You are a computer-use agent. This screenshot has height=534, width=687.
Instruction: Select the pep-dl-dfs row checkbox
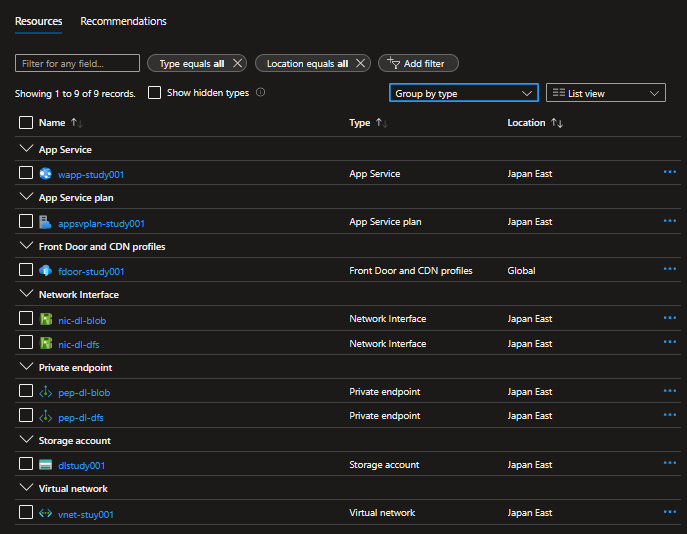point(26,415)
